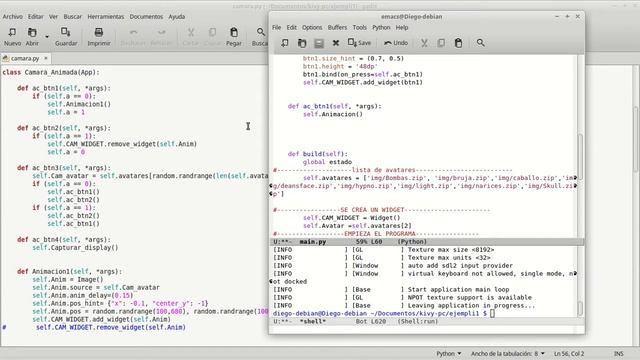The width and height of the screenshot is (640, 360).
Task: Maximize the emacs window
Action: pyautogui.click(x=567, y=16)
